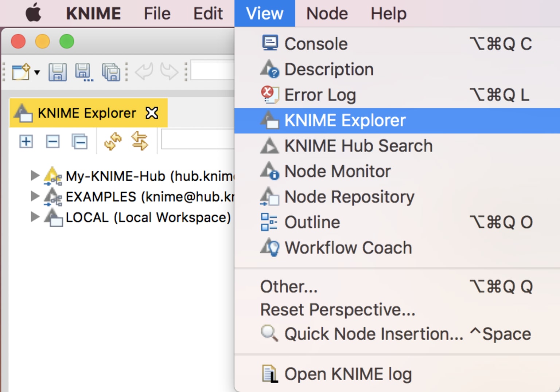Select the KNIME Explorer tab

tap(88, 113)
